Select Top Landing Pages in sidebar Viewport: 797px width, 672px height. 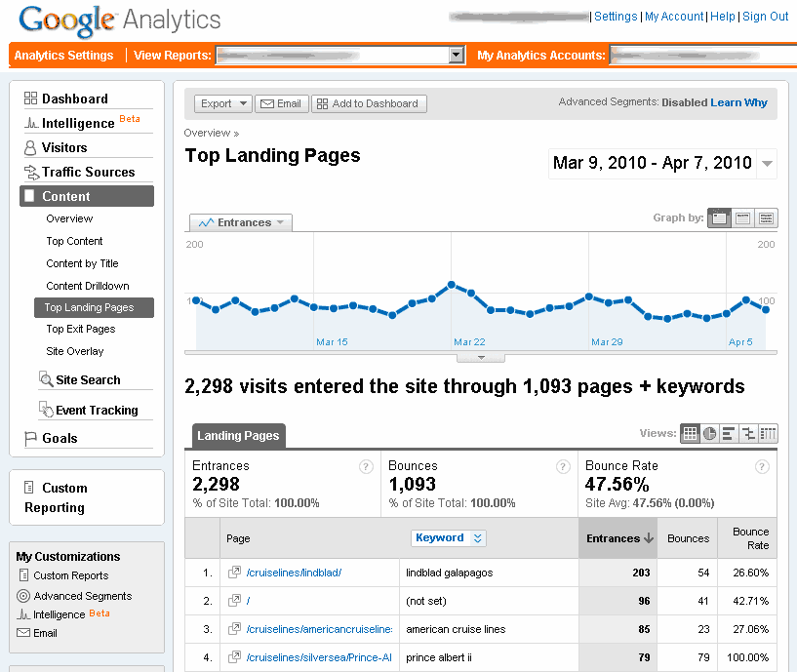[x=94, y=307]
